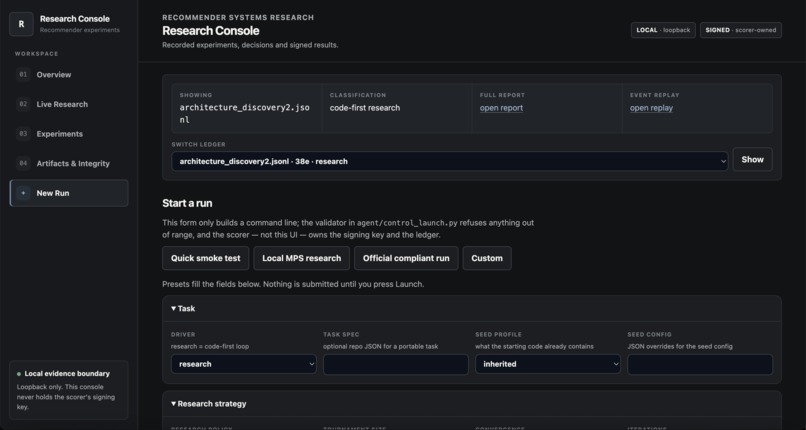Click the plus icon beside New Run
806x430 pixels.
(23, 193)
